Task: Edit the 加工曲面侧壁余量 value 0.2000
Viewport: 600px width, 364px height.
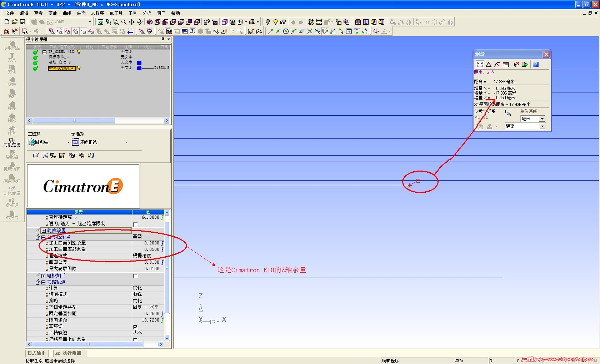Action: click(x=152, y=243)
